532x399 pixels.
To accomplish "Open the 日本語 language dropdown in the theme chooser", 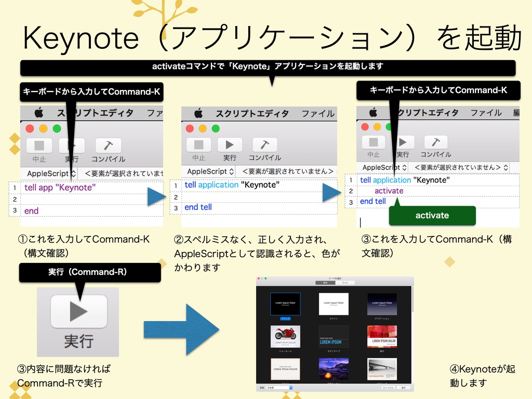I will [x=278, y=387].
